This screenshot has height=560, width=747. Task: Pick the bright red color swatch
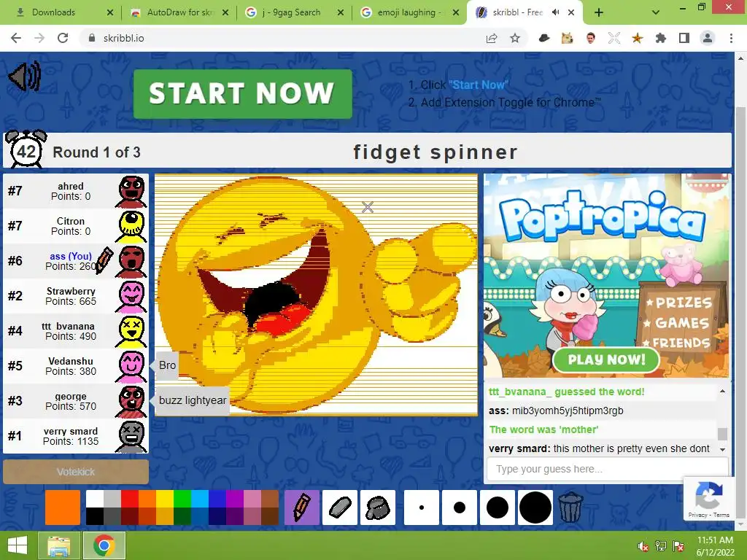tap(130, 499)
